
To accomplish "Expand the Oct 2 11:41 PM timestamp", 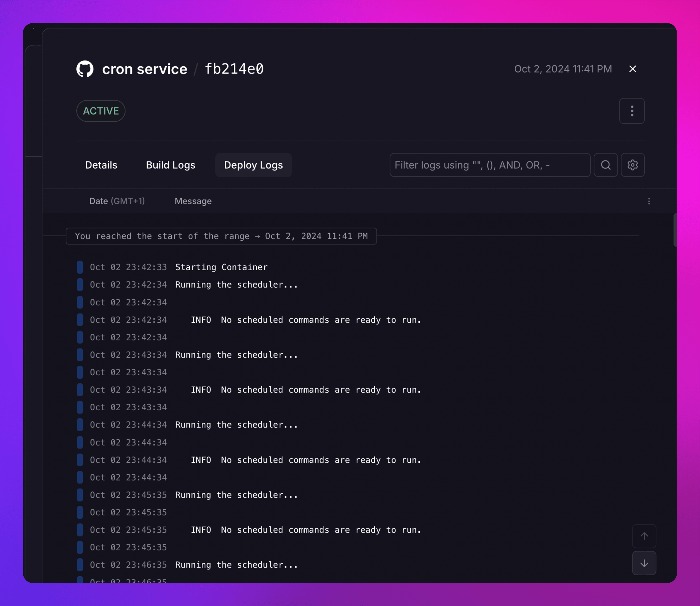I will point(563,69).
